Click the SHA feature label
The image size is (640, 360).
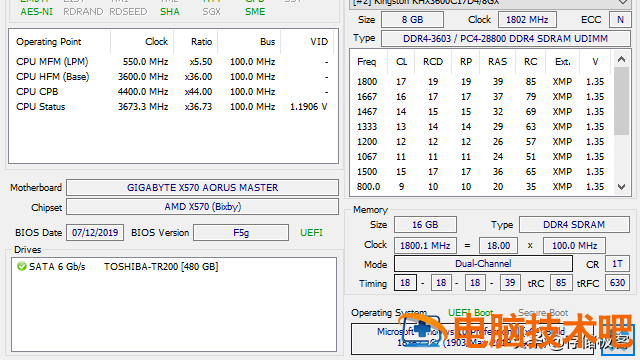(170, 12)
